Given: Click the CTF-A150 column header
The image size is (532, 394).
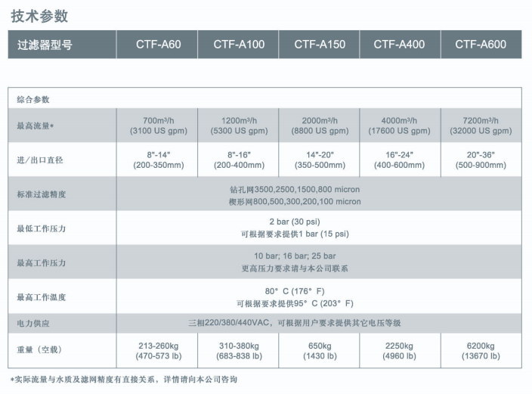Looking at the screenshot, I should [320, 45].
